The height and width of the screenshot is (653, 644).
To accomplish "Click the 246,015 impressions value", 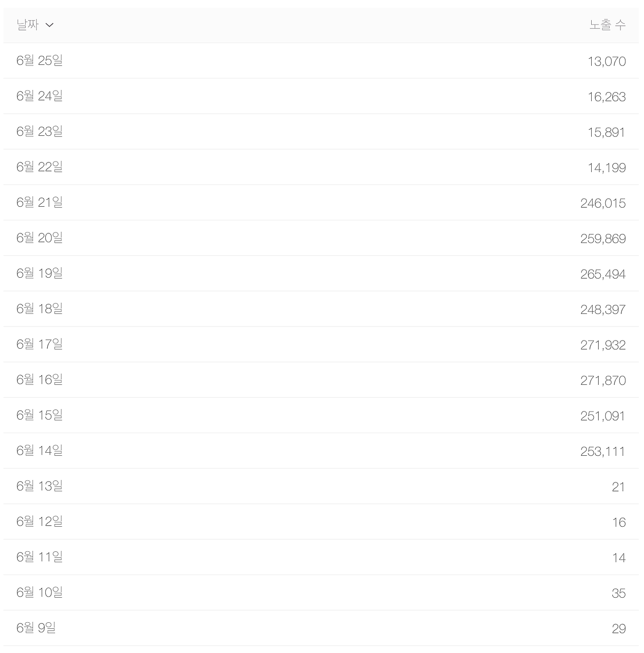I will coord(603,203).
